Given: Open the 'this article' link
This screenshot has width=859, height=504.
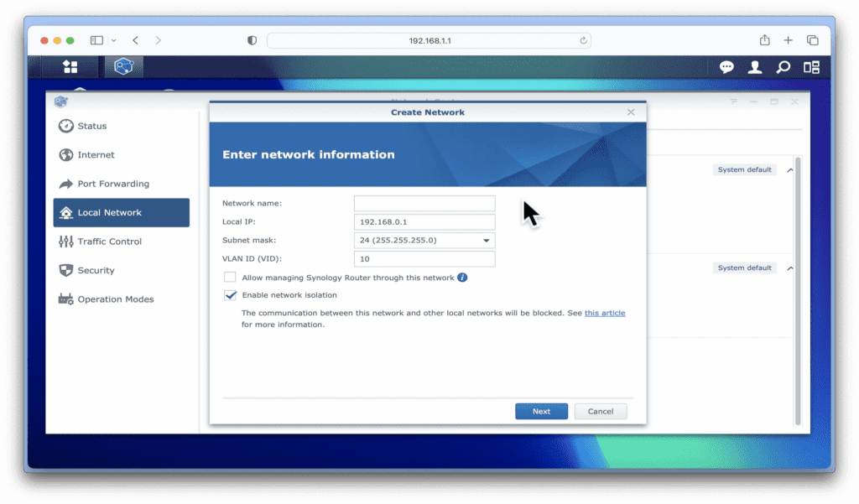Looking at the screenshot, I should coord(605,313).
